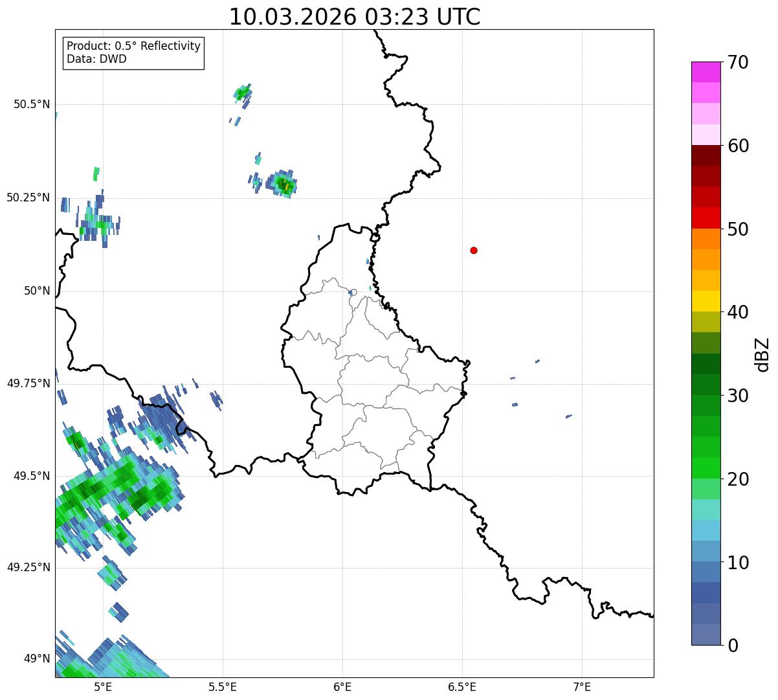Click the colorbar tick value 10
Screen dimensions: 778x700
(738, 563)
